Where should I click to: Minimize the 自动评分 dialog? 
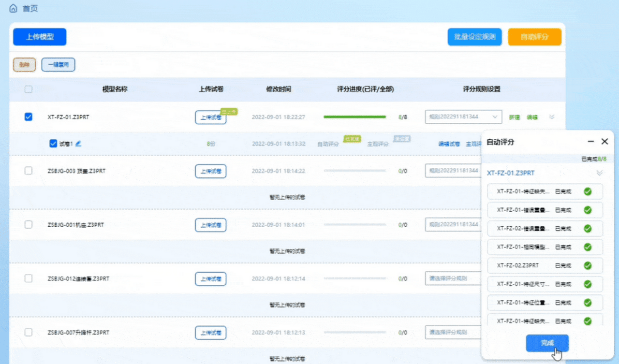590,142
